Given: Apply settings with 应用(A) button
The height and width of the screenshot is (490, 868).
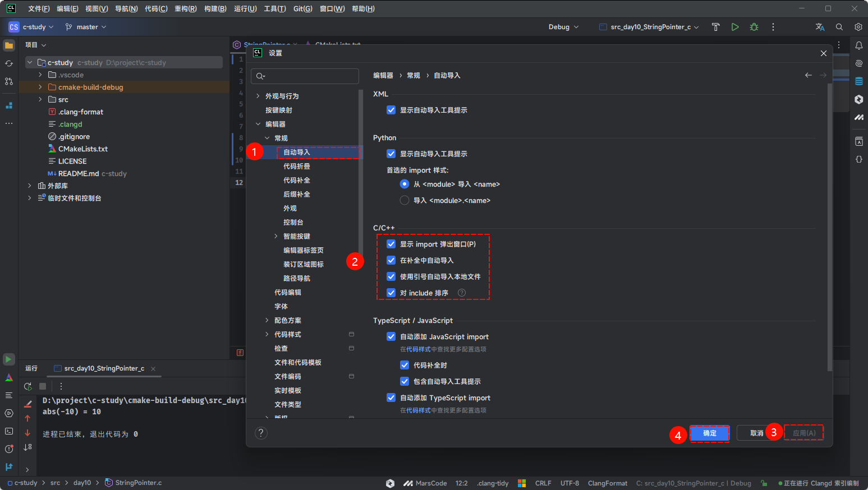Looking at the screenshot, I should click(x=803, y=432).
